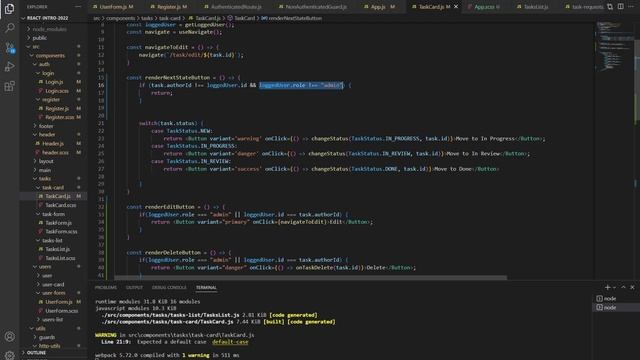640x360 pixels.
Task: Open Explorer views and more actions menu
Action: (x=78, y=7)
